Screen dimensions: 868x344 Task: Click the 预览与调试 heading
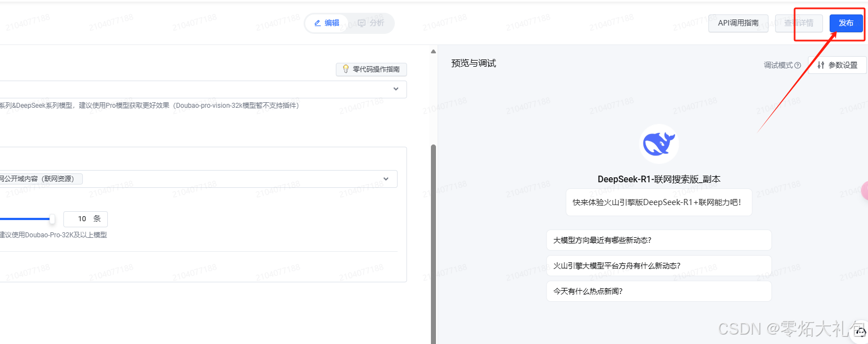tap(474, 63)
